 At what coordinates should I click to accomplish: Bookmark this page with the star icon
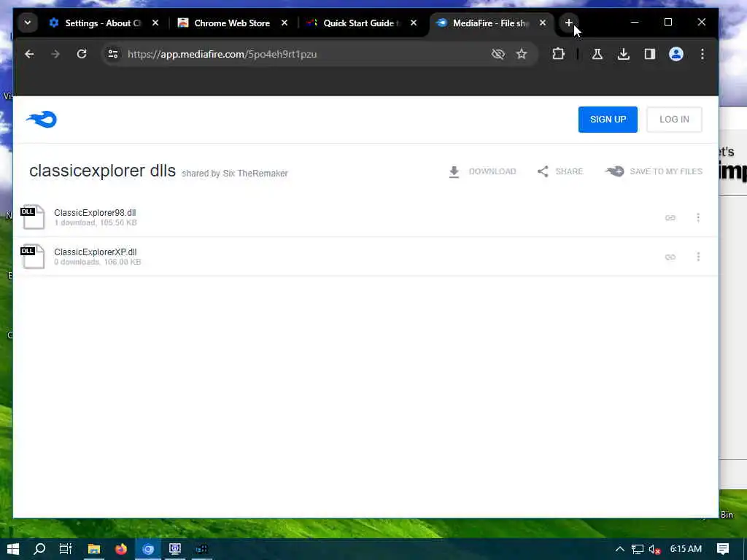[x=522, y=54]
